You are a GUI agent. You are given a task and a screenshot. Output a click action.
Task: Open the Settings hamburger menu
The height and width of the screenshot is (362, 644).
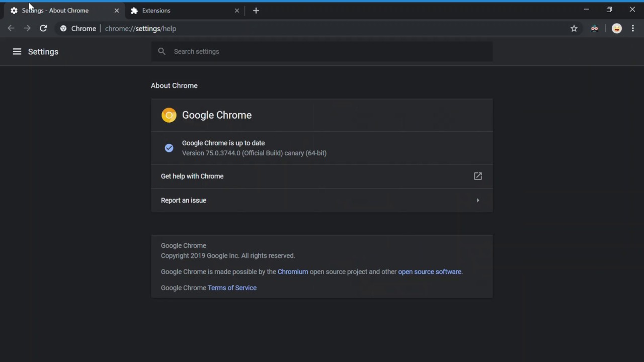[17, 51]
